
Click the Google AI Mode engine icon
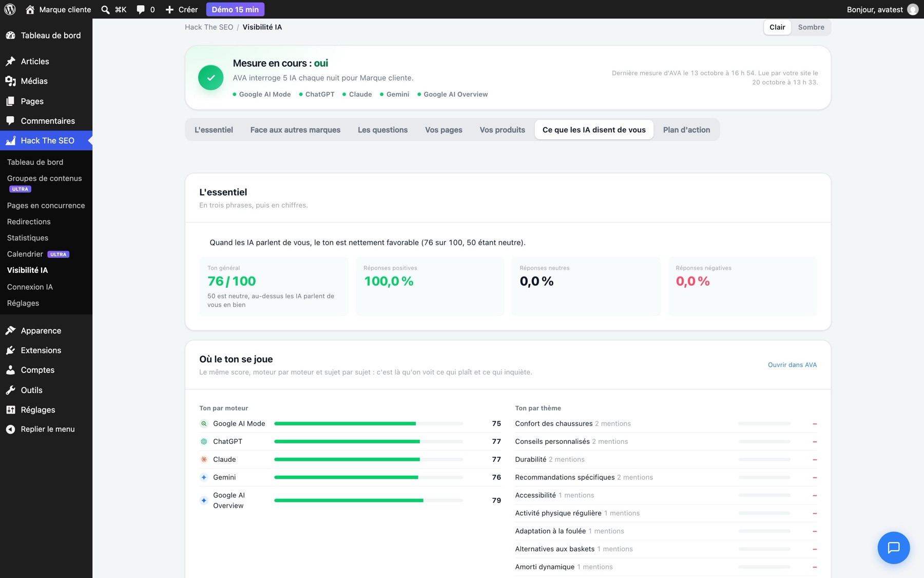click(204, 424)
